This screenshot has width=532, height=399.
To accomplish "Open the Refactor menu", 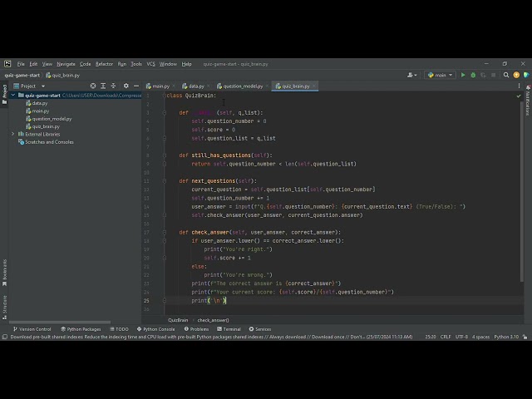I will tap(104, 64).
